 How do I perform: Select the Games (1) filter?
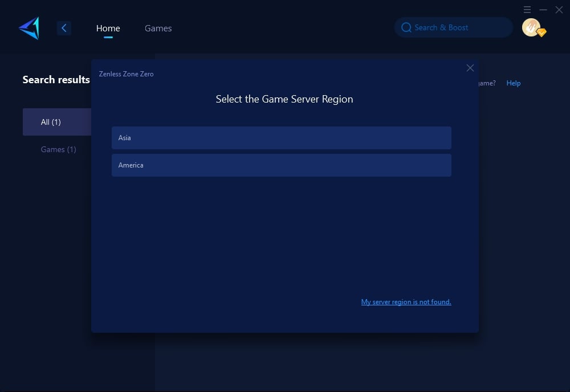coord(58,149)
